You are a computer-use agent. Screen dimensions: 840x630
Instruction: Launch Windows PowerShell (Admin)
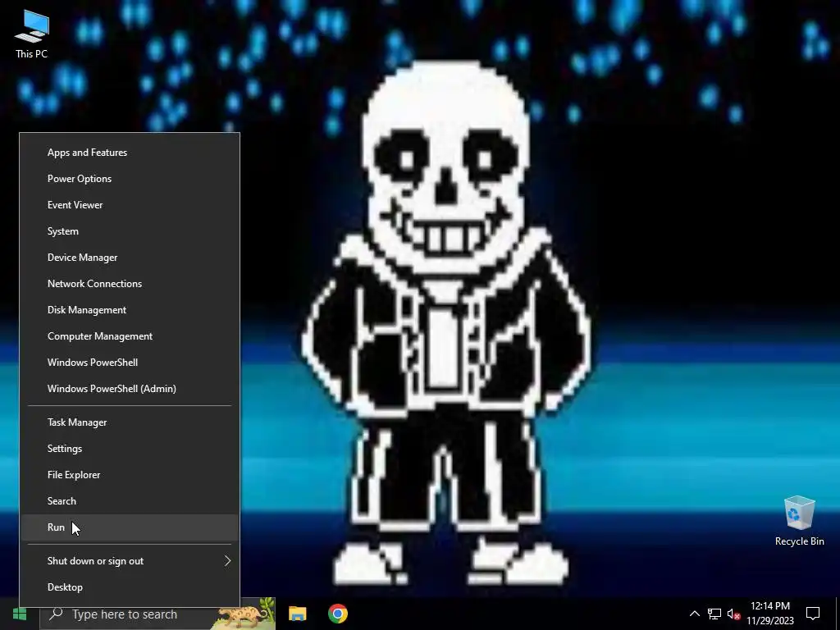coord(130,389)
